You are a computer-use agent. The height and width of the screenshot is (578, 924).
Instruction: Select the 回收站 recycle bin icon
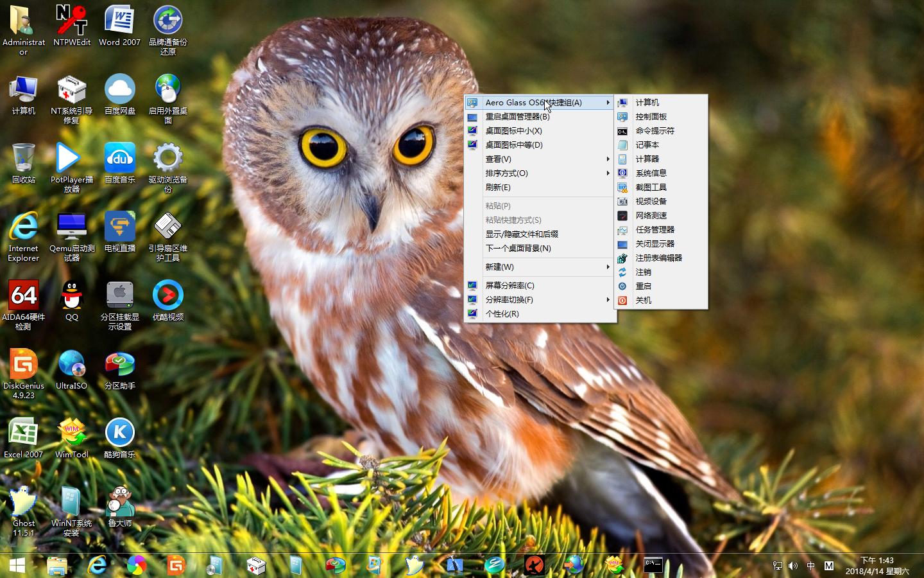point(24,164)
